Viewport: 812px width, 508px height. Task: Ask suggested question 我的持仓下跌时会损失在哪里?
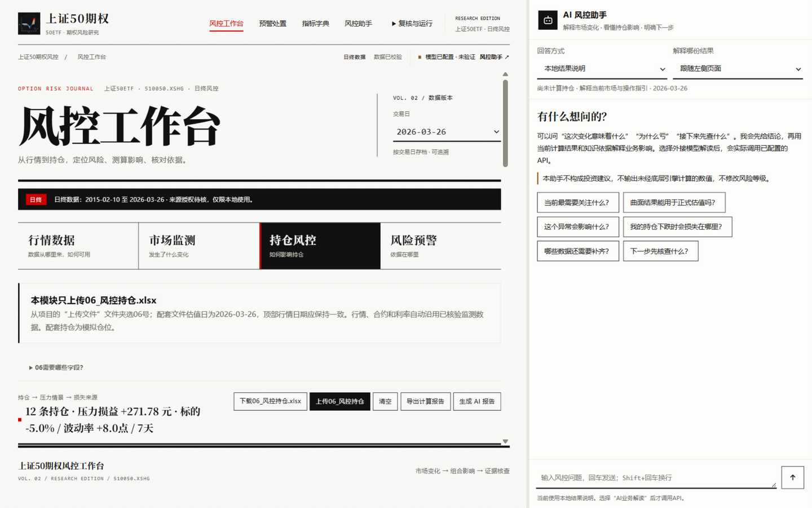[677, 227]
